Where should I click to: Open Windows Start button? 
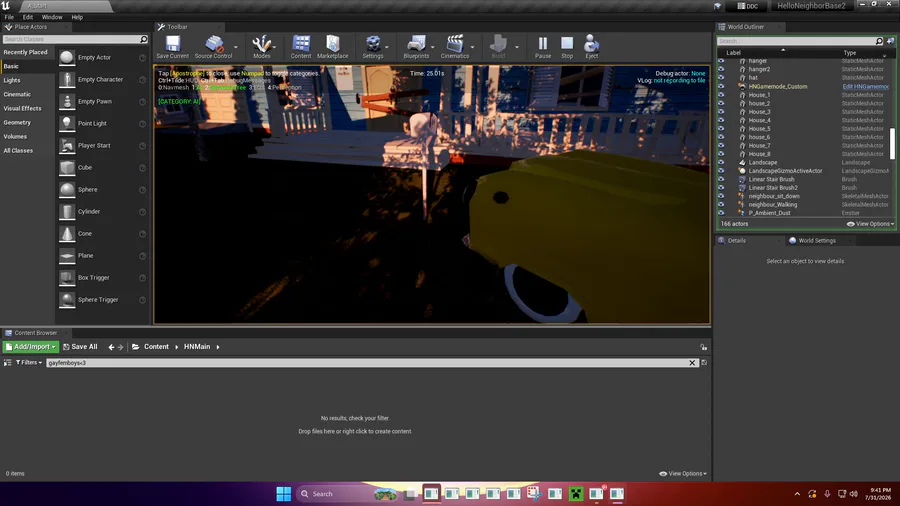pyautogui.click(x=284, y=494)
